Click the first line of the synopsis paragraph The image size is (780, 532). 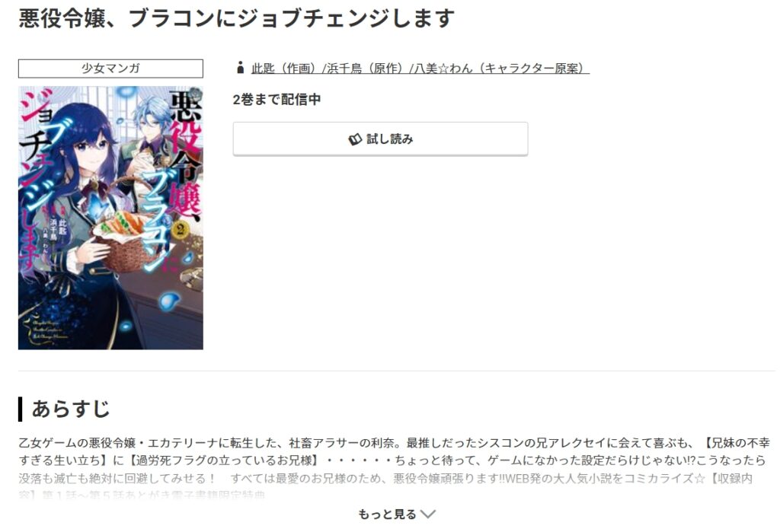pyautogui.click(x=395, y=442)
